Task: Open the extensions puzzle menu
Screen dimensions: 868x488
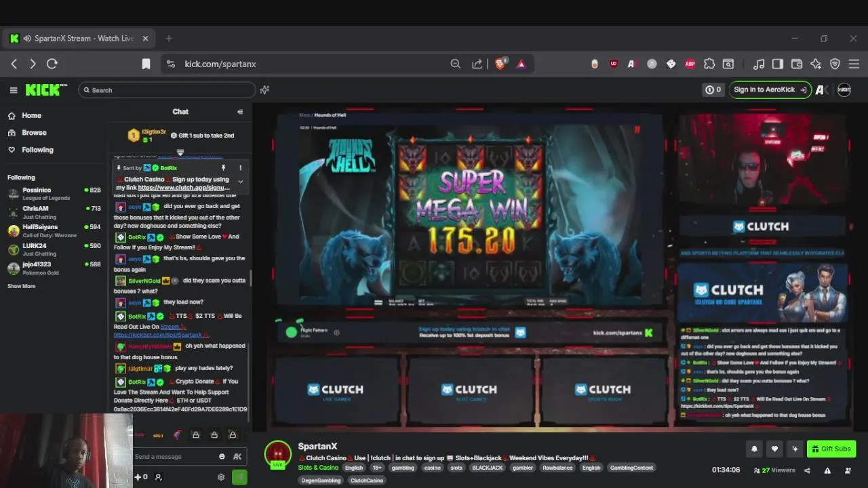Action: (709, 64)
